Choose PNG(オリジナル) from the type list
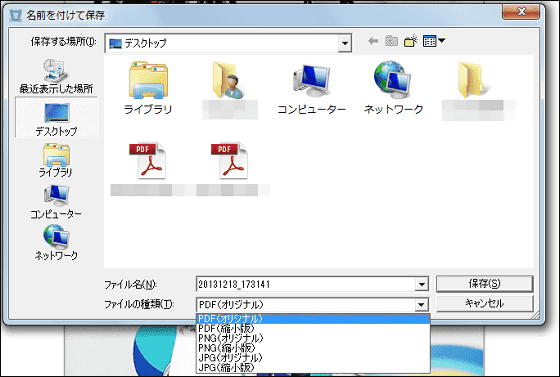The image size is (560, 377). tap(313, 338)
